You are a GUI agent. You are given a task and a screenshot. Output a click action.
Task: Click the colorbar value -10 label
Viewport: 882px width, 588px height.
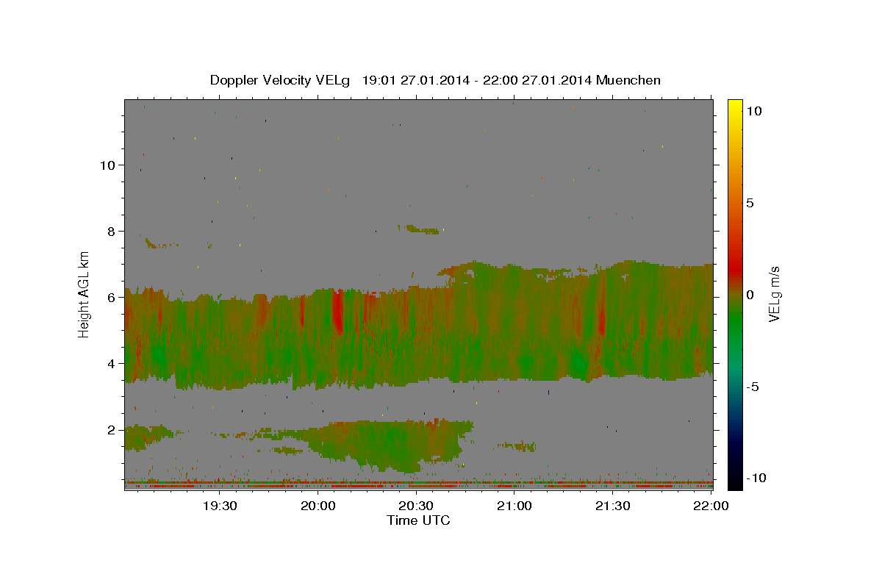coord(755,478)
